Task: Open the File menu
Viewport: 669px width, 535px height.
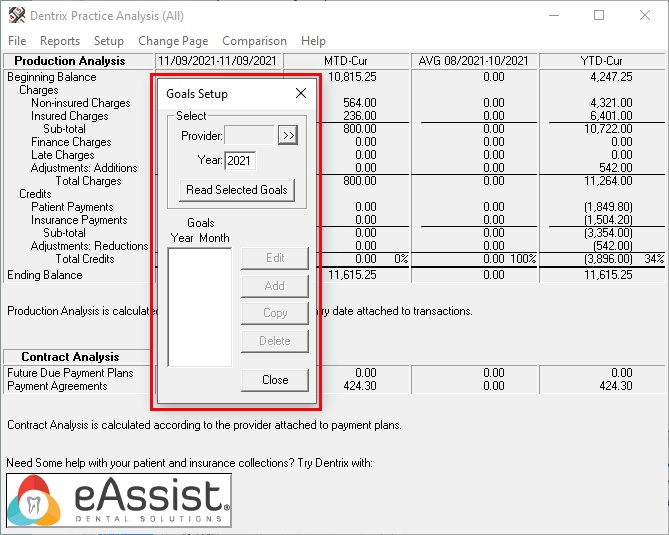Action: tap(17, 41)
